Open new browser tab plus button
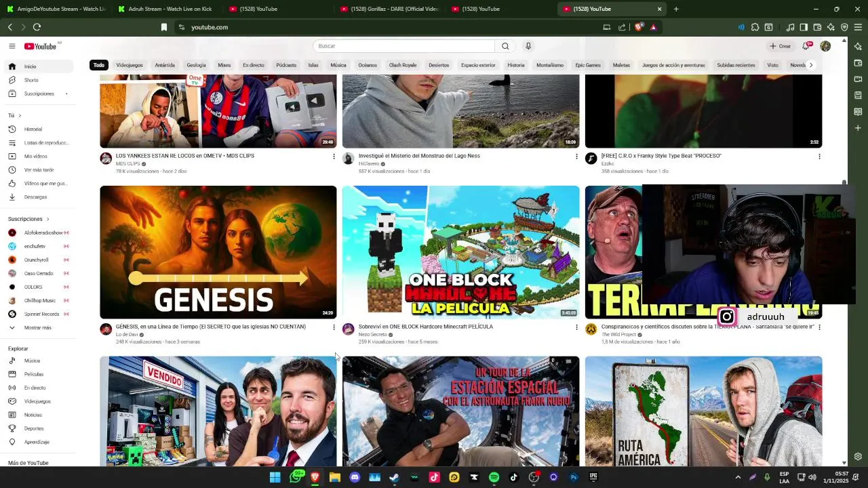Screen dimensions: 868x488 [676, 9]
